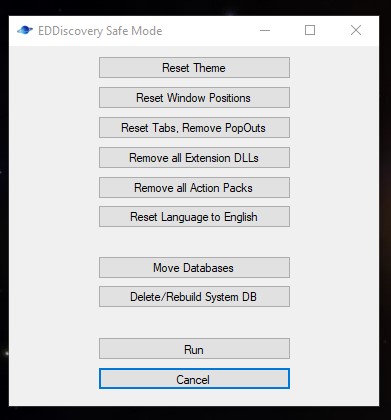The height and width of the screenshot is (420, 391).
Task: Reset Language to English
Action: coord(194,217)
